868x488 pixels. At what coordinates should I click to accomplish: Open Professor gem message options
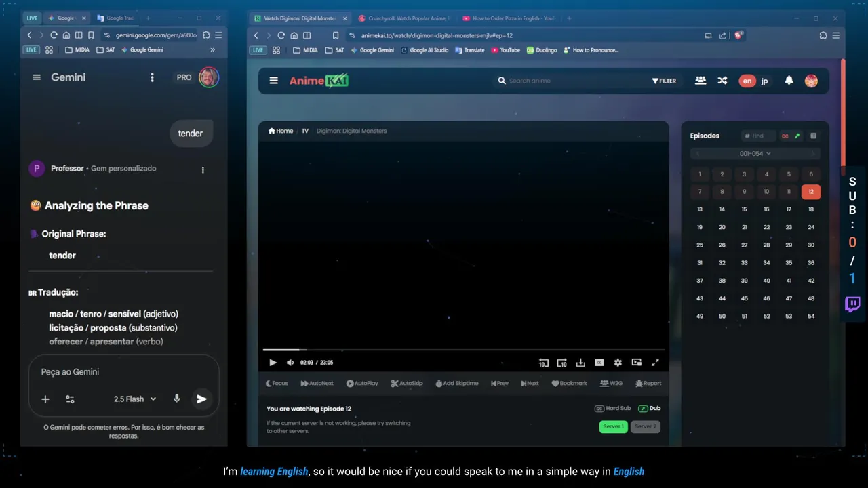click(203, 169)
